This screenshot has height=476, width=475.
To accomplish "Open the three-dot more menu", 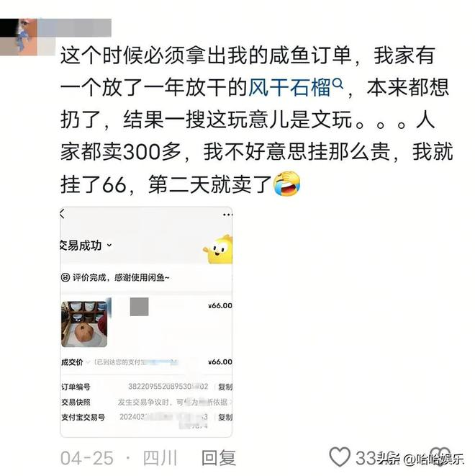I will [227, 215].
